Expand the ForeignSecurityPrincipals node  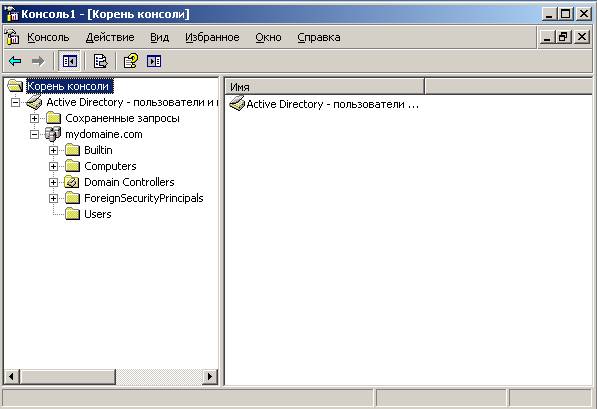[53, 198]
